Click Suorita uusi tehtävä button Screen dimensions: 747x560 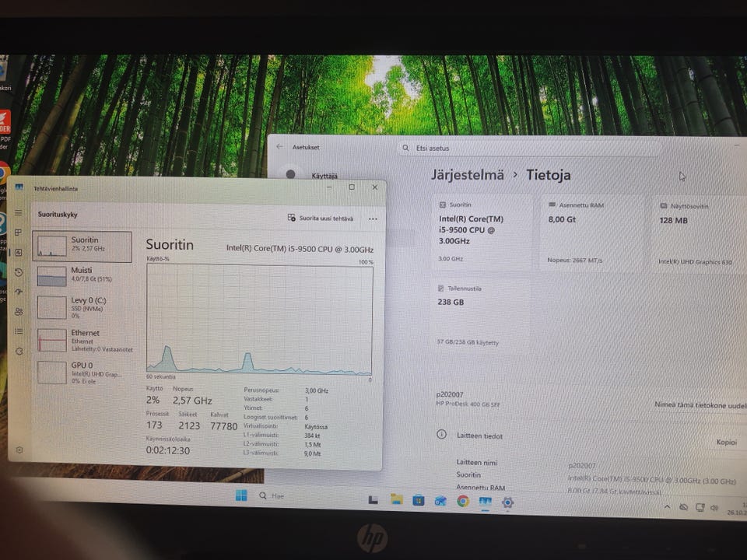321,218
